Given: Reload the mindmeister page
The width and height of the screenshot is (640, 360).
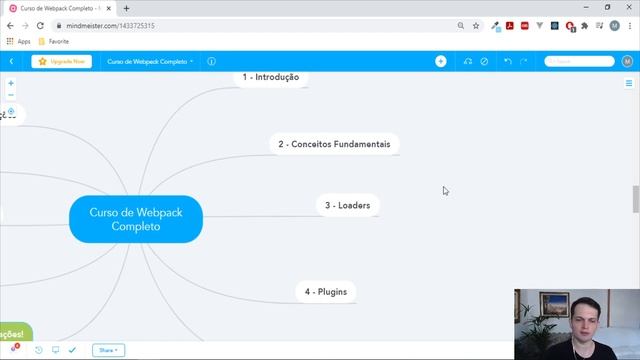Looking at the screenshot, I should tap(40, 26).
